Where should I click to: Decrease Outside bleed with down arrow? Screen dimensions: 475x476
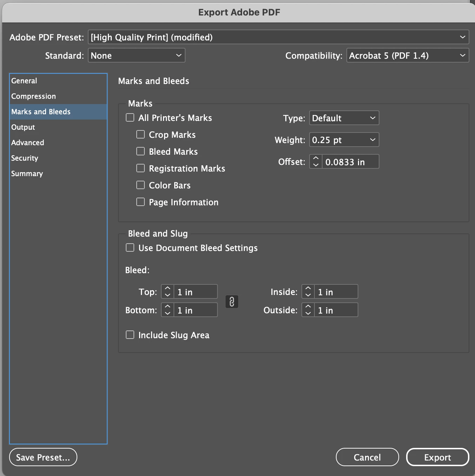click(308, 313)
